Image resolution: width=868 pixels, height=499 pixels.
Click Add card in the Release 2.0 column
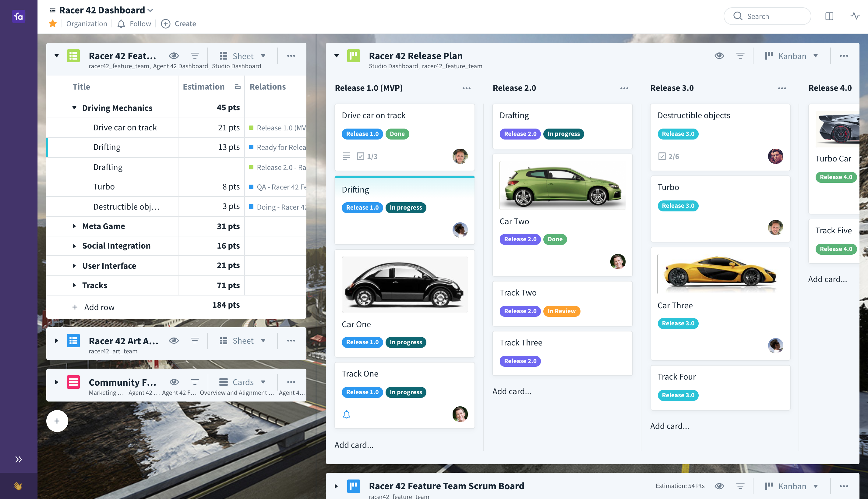512,391
